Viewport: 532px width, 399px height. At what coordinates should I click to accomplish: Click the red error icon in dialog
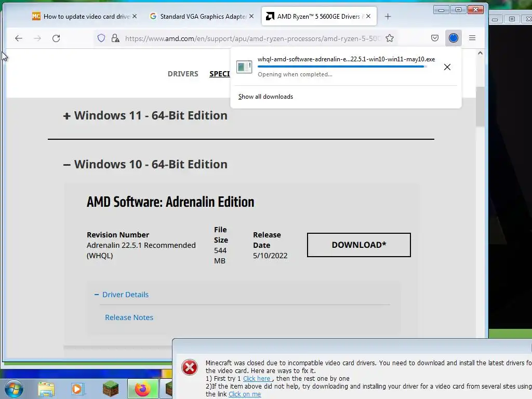pos(190,368)
